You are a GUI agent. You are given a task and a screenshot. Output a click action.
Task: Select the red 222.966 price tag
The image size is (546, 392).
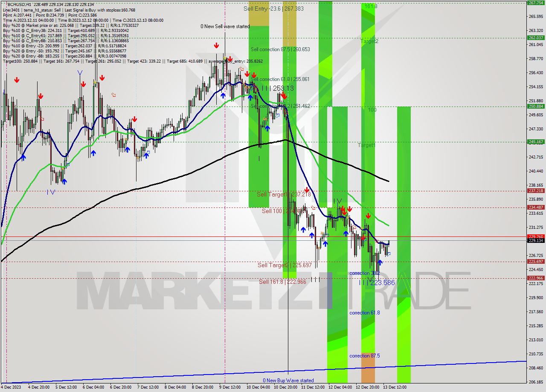pos(536,278)
